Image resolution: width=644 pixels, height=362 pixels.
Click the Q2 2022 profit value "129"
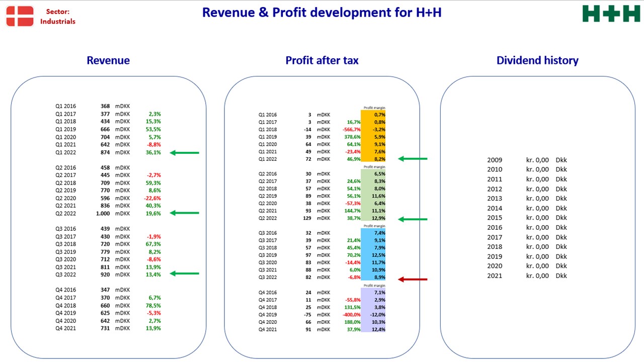tap(306, 219)
